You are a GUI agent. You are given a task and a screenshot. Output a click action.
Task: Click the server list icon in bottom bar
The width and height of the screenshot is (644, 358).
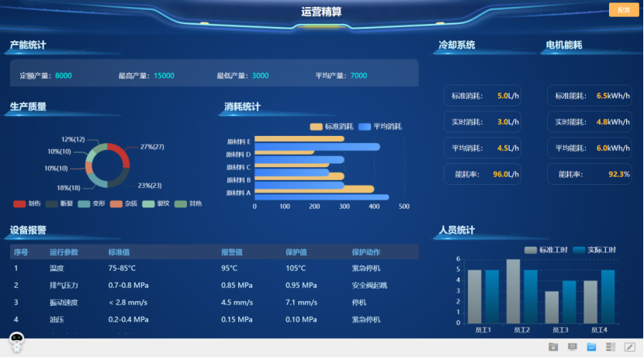pos(611,347)
